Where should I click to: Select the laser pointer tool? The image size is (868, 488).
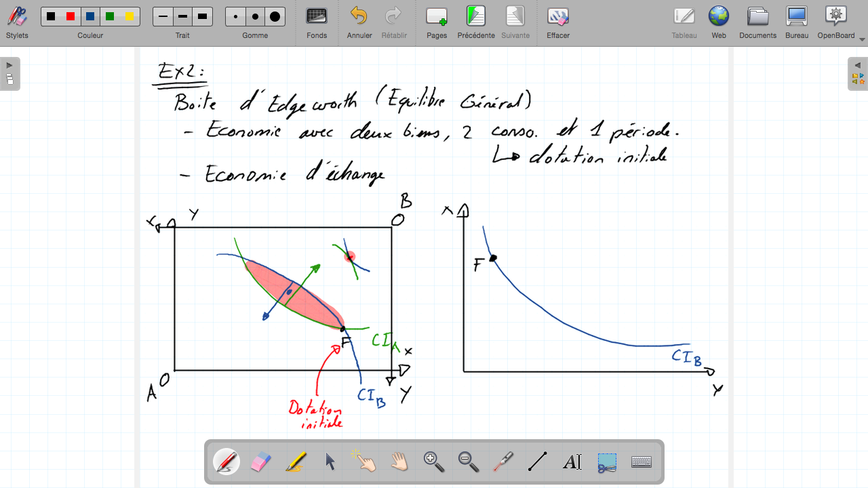[x=503, y=462]
